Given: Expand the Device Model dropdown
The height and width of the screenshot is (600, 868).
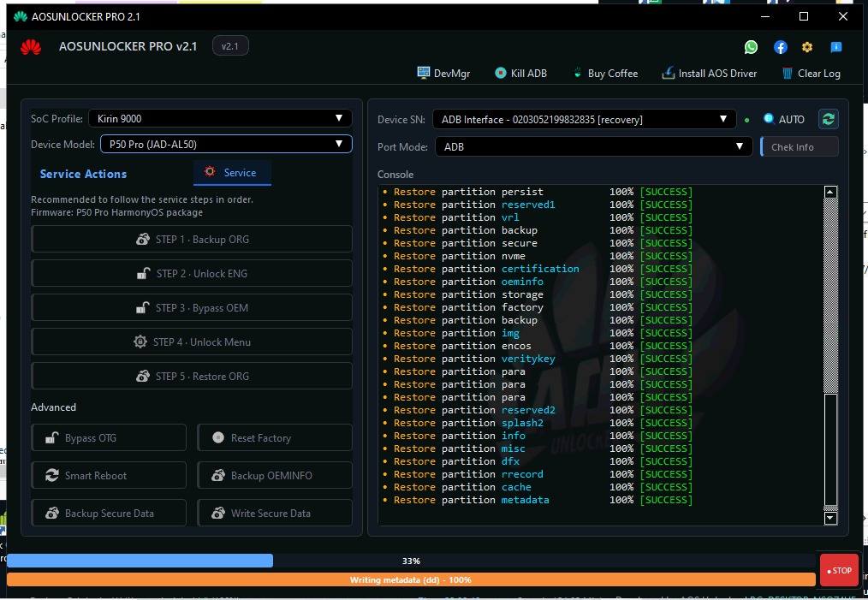Looking at the screenshot, I should pos(226,144).
